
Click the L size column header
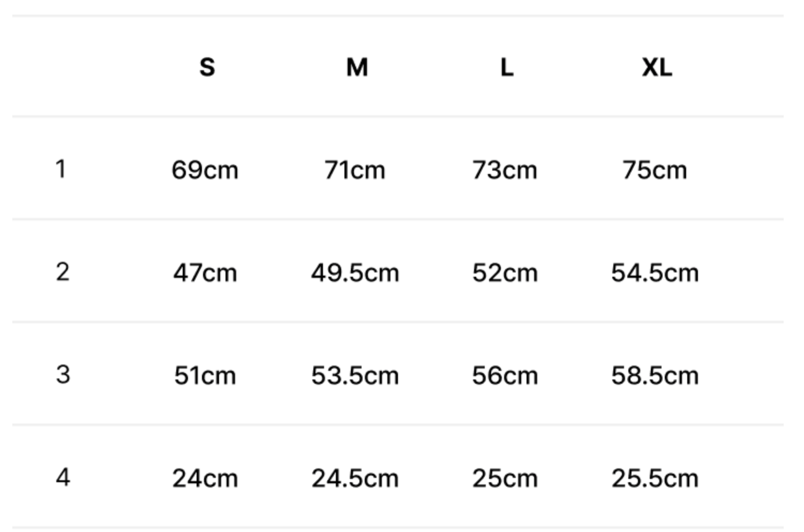tap(507, 67)
